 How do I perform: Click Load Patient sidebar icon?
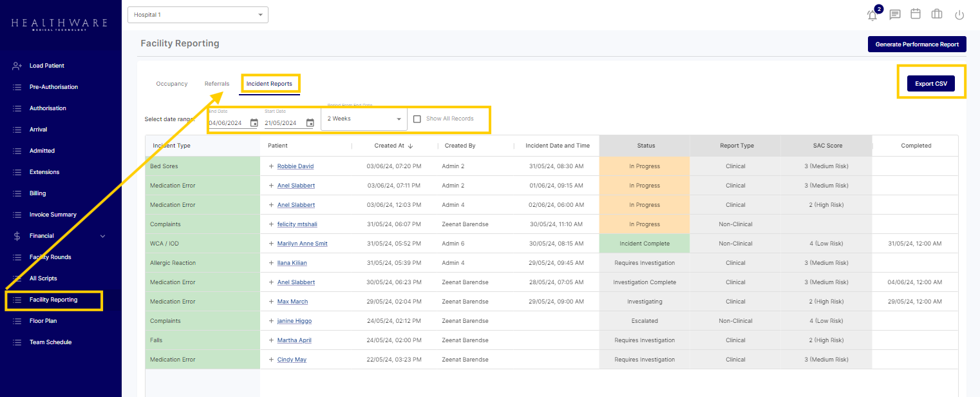click(x=17, y=66)
